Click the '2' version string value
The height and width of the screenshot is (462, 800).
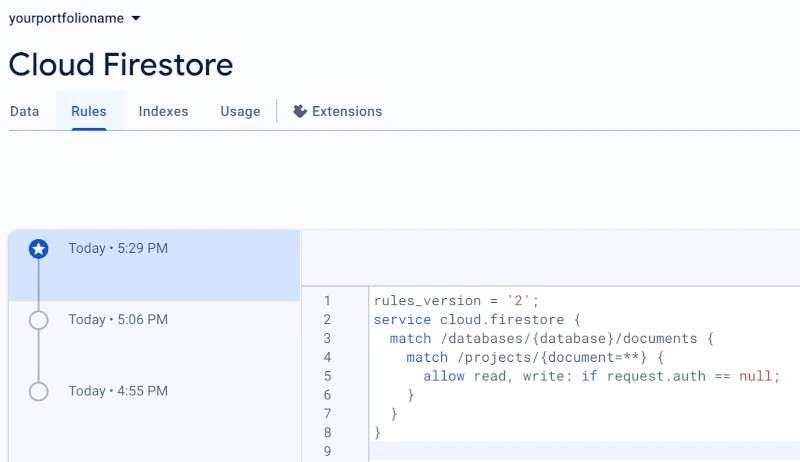[518, 301]
